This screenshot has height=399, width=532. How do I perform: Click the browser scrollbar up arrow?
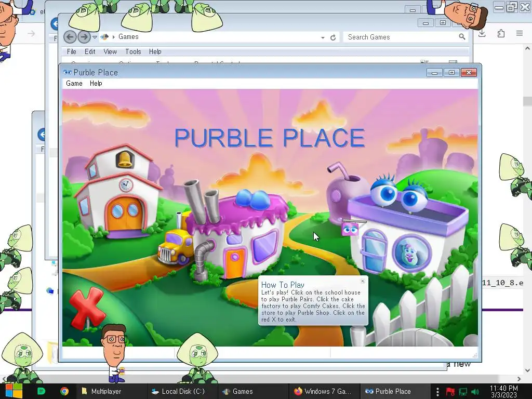pos(527,48)
